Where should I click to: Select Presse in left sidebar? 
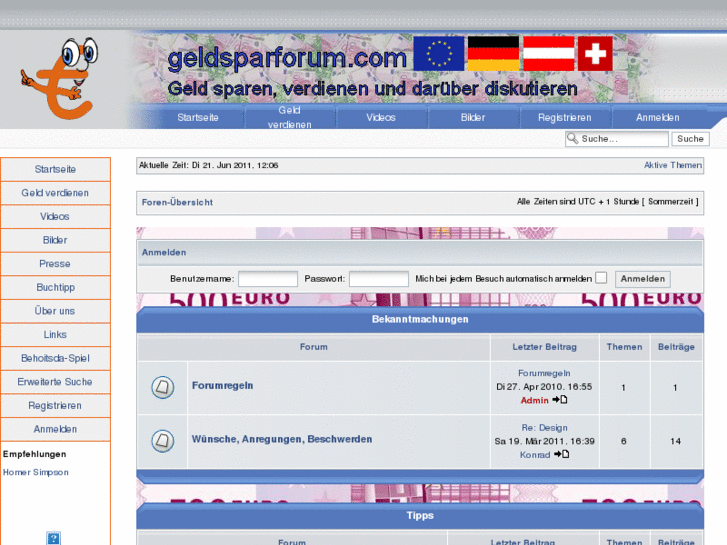[55, 264]
